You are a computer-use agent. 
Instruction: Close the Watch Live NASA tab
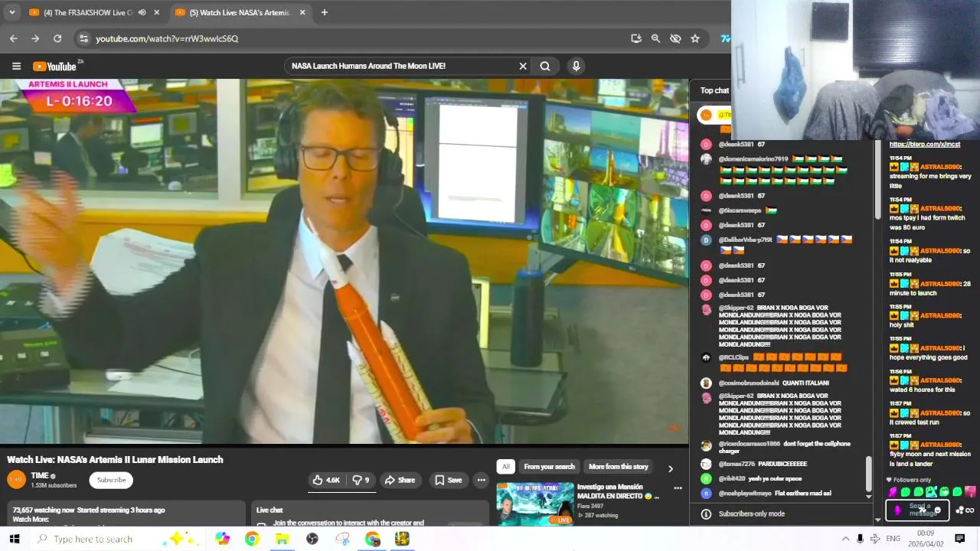302,12
